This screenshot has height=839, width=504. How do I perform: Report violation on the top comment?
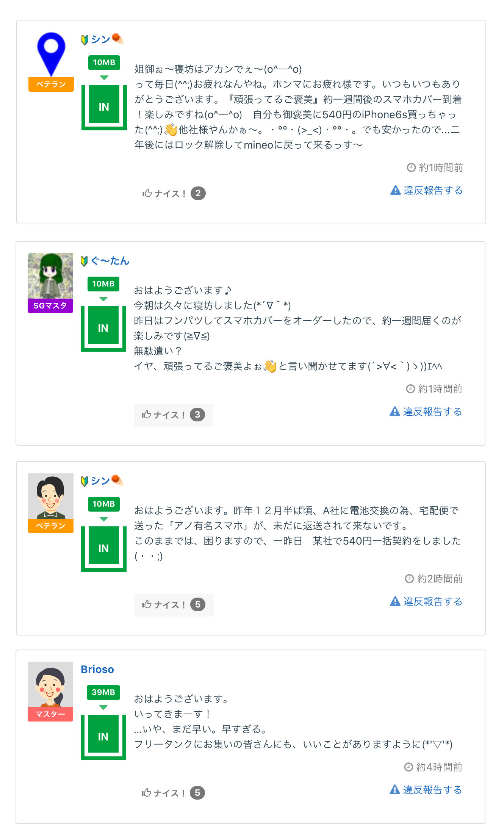(426, 190)
